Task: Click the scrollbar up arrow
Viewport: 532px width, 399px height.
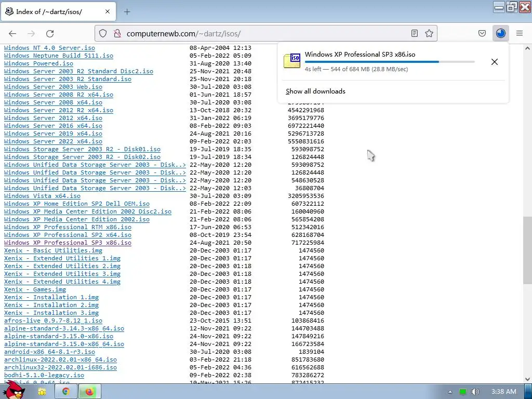Action: [527, 48]
